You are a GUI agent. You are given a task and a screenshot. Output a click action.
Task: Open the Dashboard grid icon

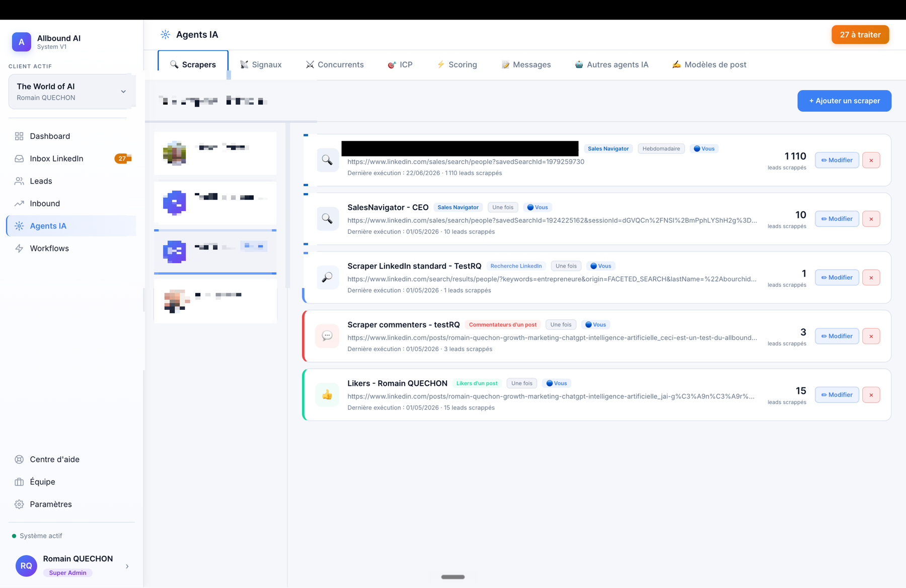click(x=19, y=136)
